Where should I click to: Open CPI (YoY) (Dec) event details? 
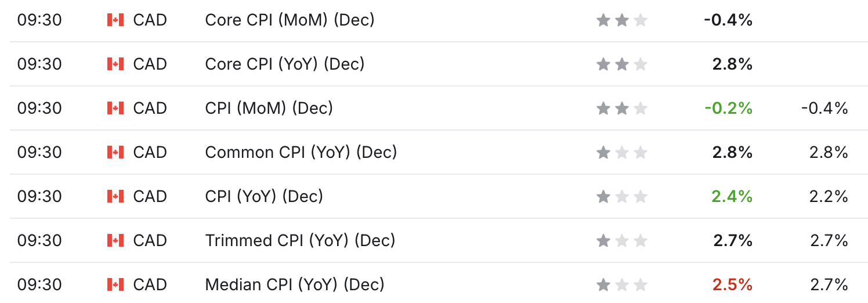click(264, 196)
